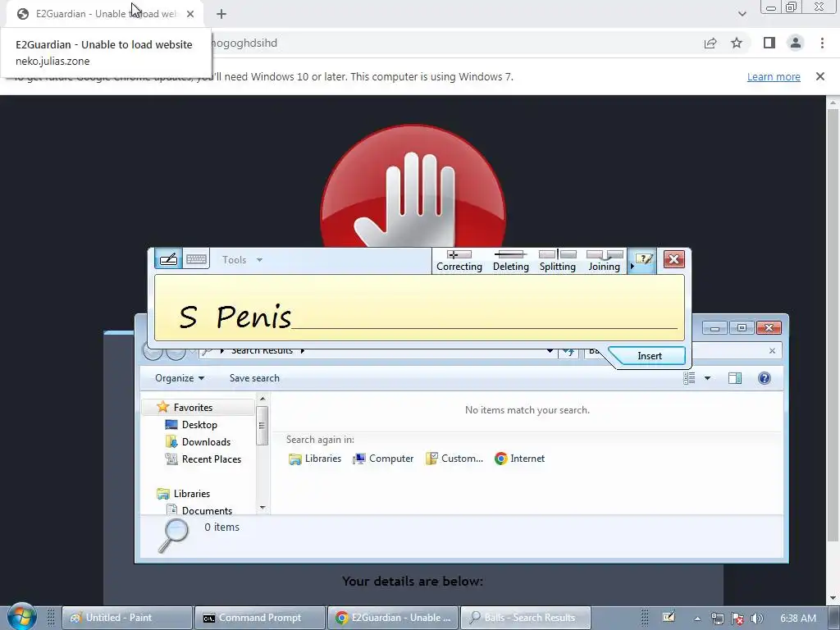Switch to Balls - Search Results taskbar button

click(x=526, y=618)
